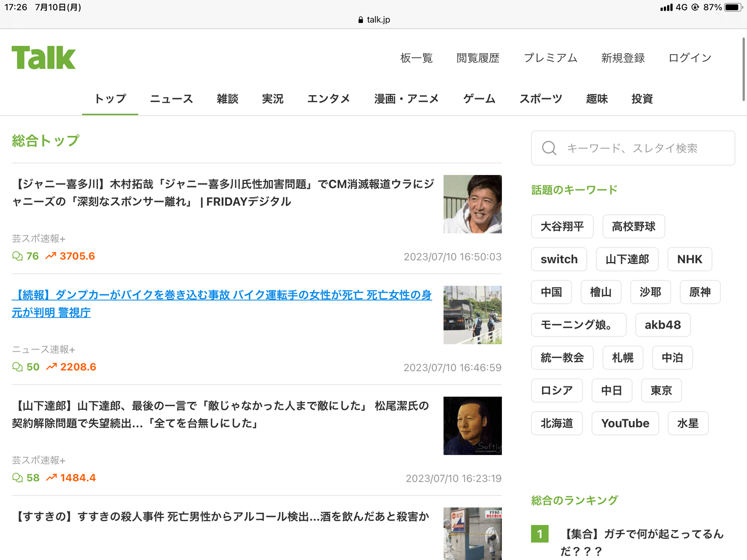747x560 pixels.
Task: Click comment bubble icon beside 76
Action: pos(17,256)
